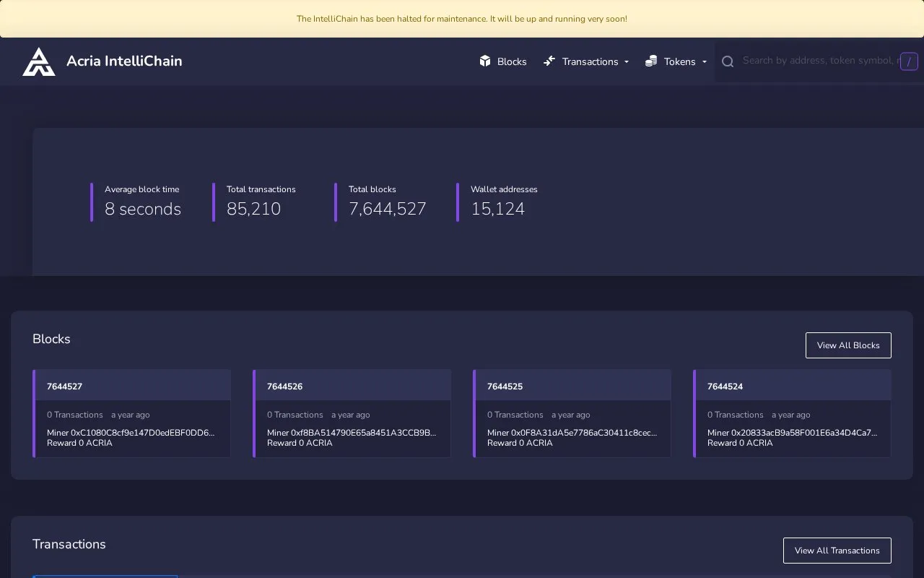Click the Transactions section heading

[x=69, y=544]
